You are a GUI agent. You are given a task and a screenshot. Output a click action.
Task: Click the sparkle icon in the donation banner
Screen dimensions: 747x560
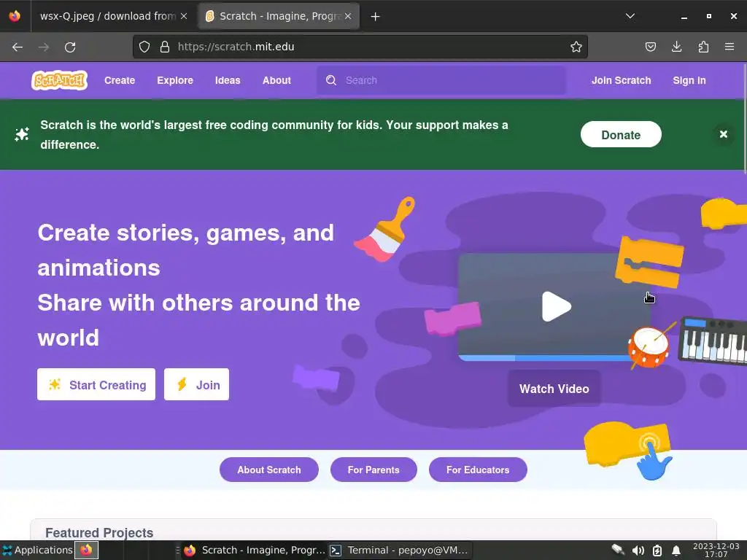22,134
